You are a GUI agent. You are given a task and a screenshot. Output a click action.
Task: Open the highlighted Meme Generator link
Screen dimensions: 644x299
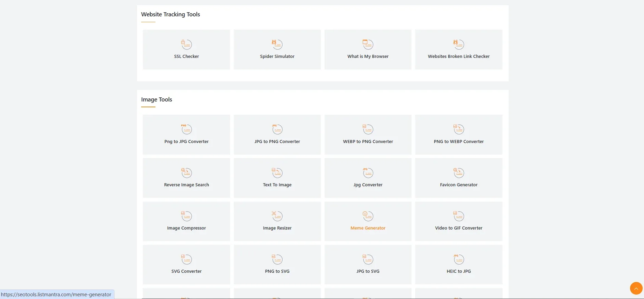(368, 228)
